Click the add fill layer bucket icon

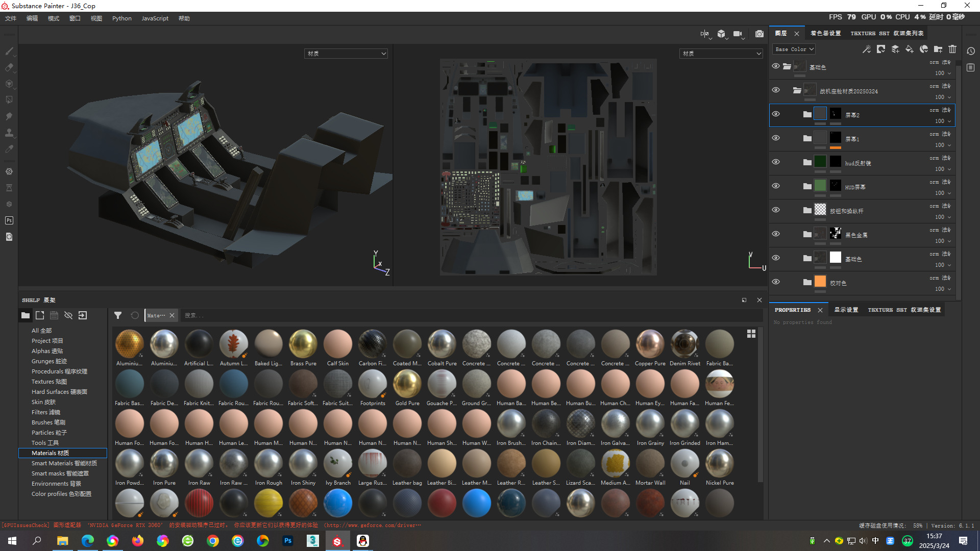coord(909,49)
